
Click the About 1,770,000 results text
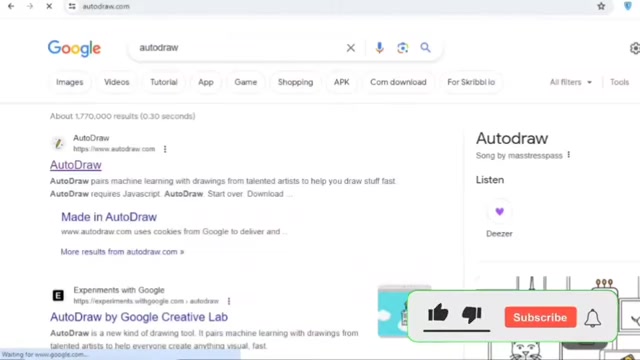point(122,116)
